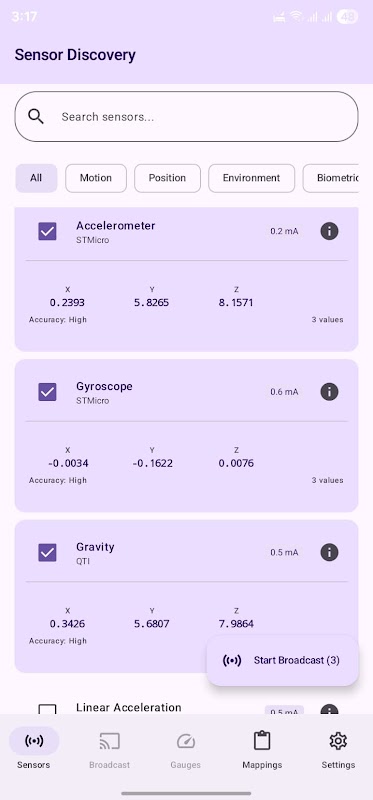Select the All filter chip
The width and height of the screenshot is (373, 800).
tap(36, 178)
